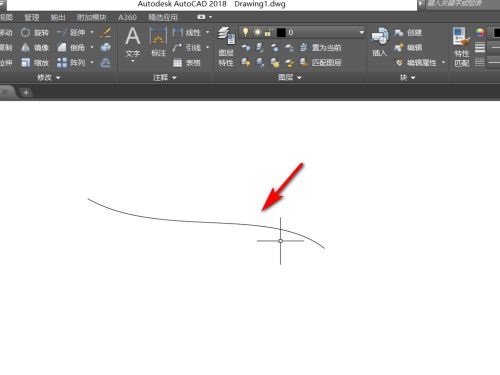This screenshot has width=500, height=375.
Task: Click the Offset tool icon
Action: point(106,63)
